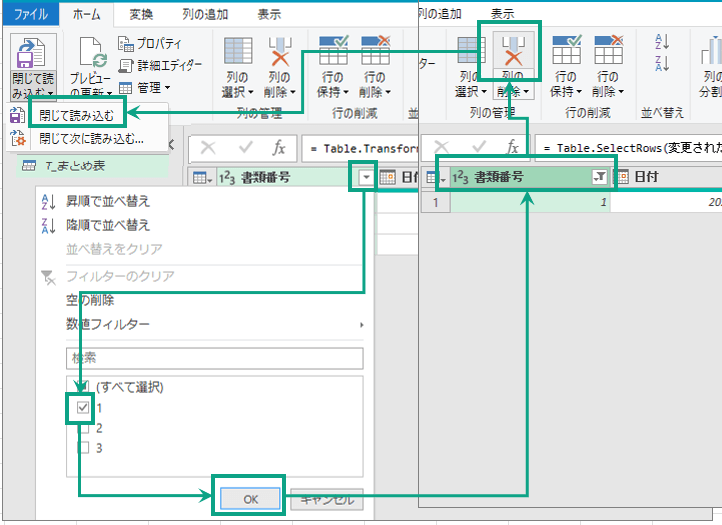This screenshot has width=722, height=525.
Task: Choose 降順で並べ替え in filter menu
Action: click(x=108, y=225)
